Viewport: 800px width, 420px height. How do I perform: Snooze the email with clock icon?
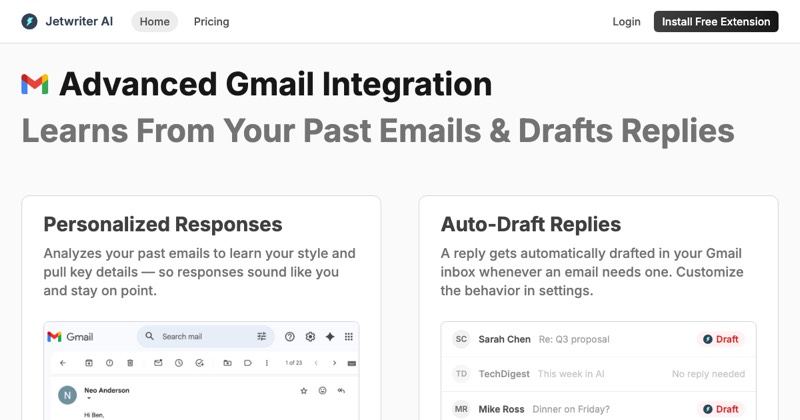[179, 363]
